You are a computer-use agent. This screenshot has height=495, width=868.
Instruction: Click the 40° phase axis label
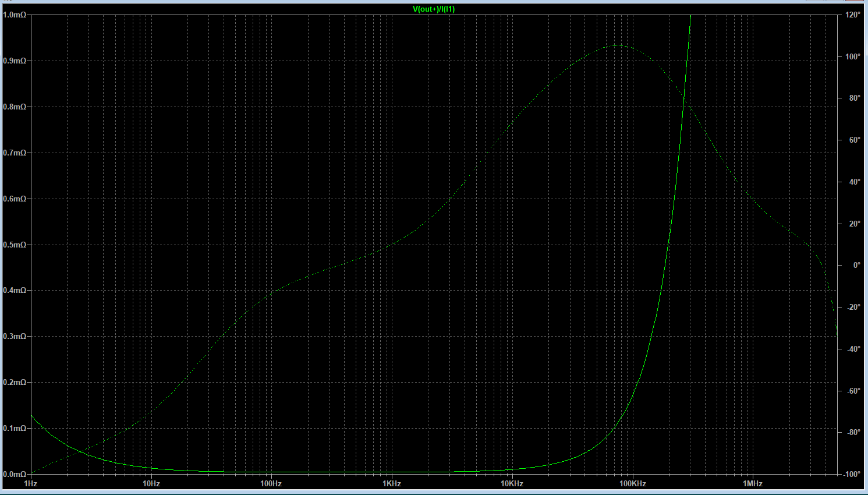tap(855, 182)
